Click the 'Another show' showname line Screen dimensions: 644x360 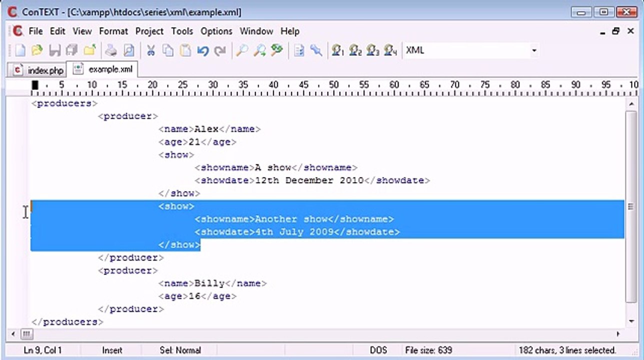click(294, 219)
